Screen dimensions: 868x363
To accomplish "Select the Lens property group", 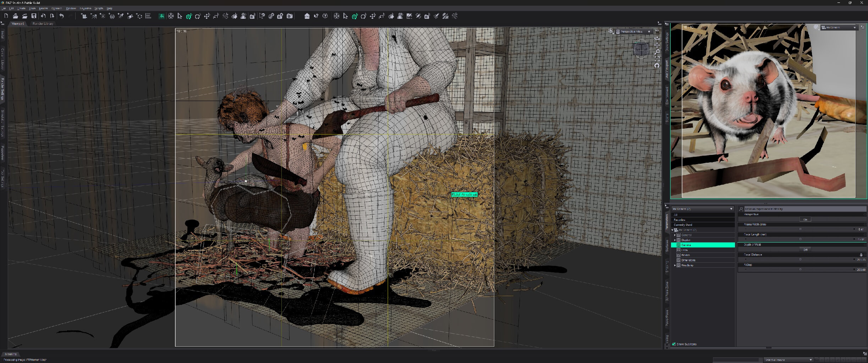I will click(703, 250).
